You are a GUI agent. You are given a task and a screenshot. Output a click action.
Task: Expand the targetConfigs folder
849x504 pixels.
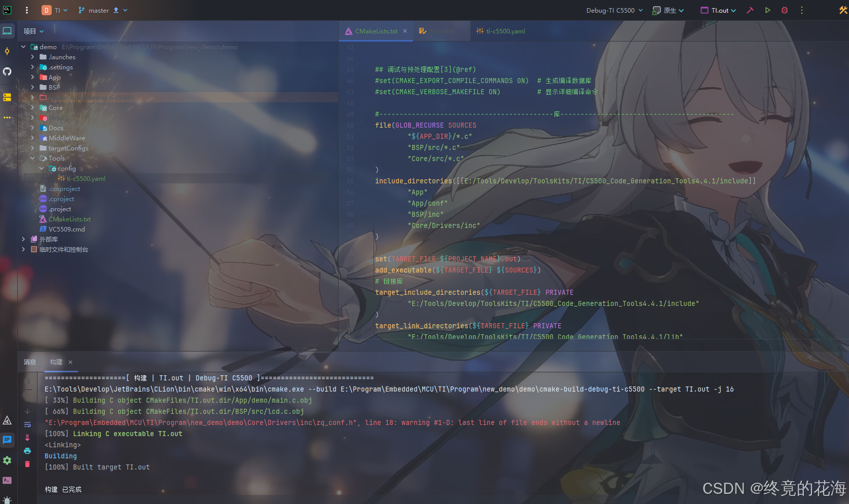32,148
